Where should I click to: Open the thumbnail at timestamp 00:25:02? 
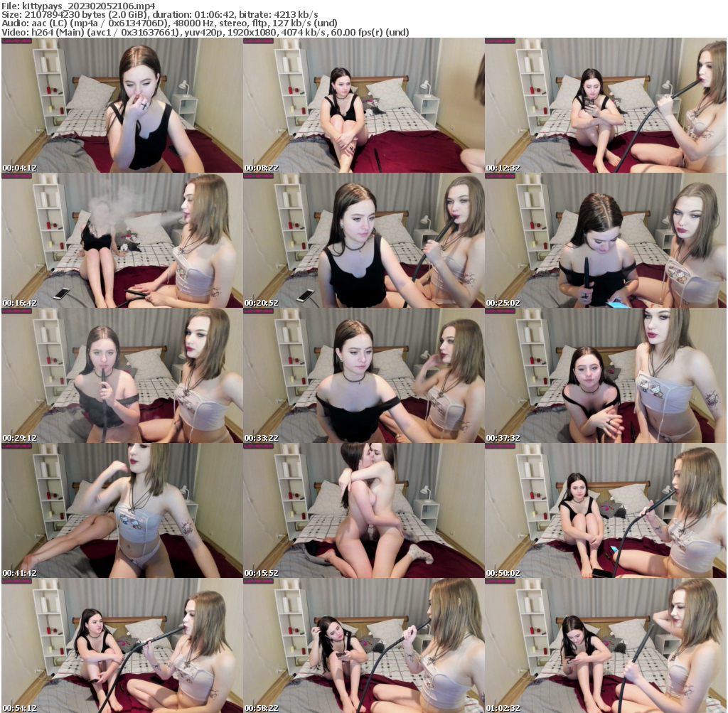606,241
